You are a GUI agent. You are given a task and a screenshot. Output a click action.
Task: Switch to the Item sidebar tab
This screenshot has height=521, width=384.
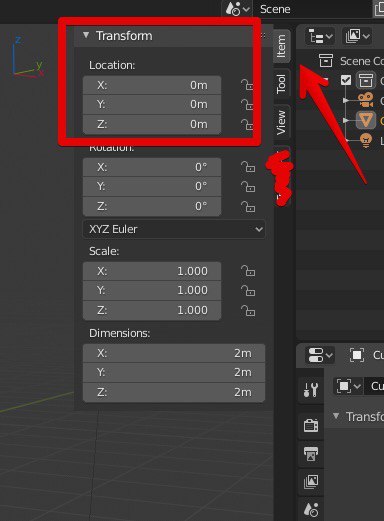(282, 46)
